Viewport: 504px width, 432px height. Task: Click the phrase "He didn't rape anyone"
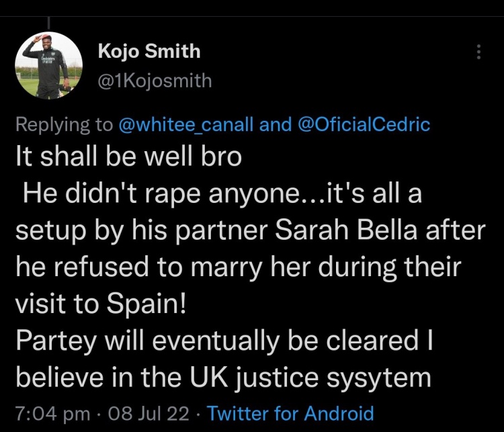coord(161,193)
